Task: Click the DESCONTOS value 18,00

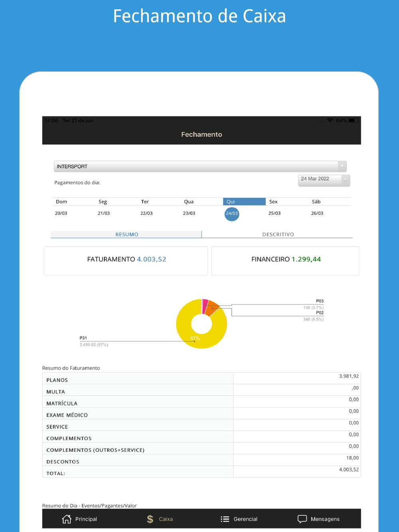Action: tap(352, 458)
